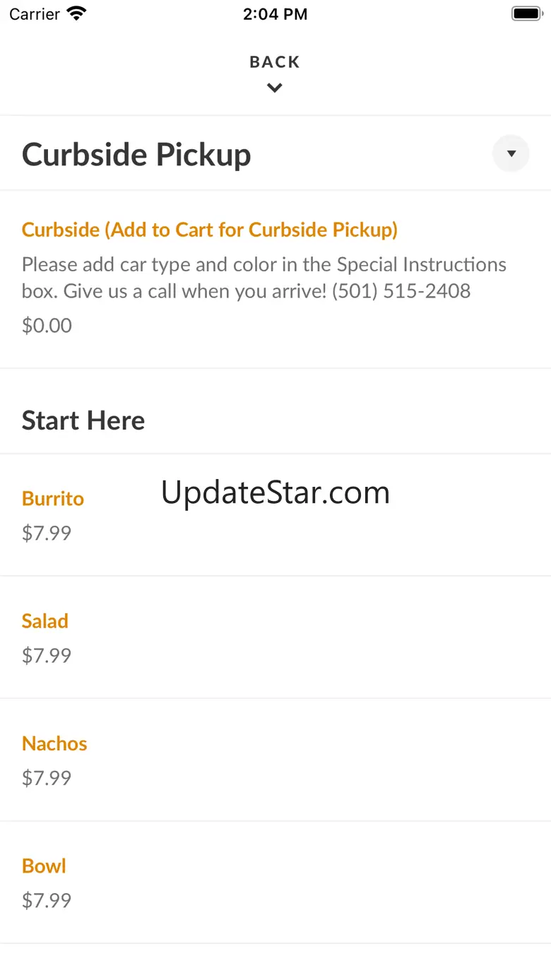This screenshot has height=980, width=551.
Task: Open the Curbside Pickup category dropdown arrow
Action: coord(511,153)
